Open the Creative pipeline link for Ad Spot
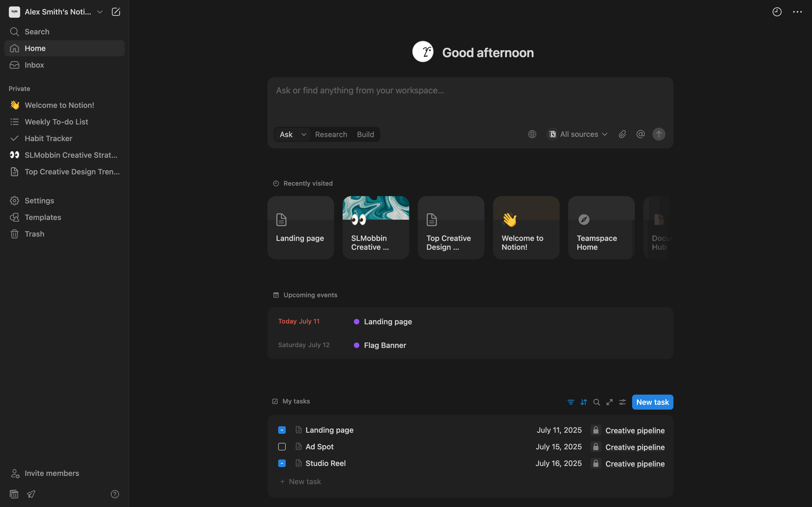 pyautogui.click(x=635, y=447)
